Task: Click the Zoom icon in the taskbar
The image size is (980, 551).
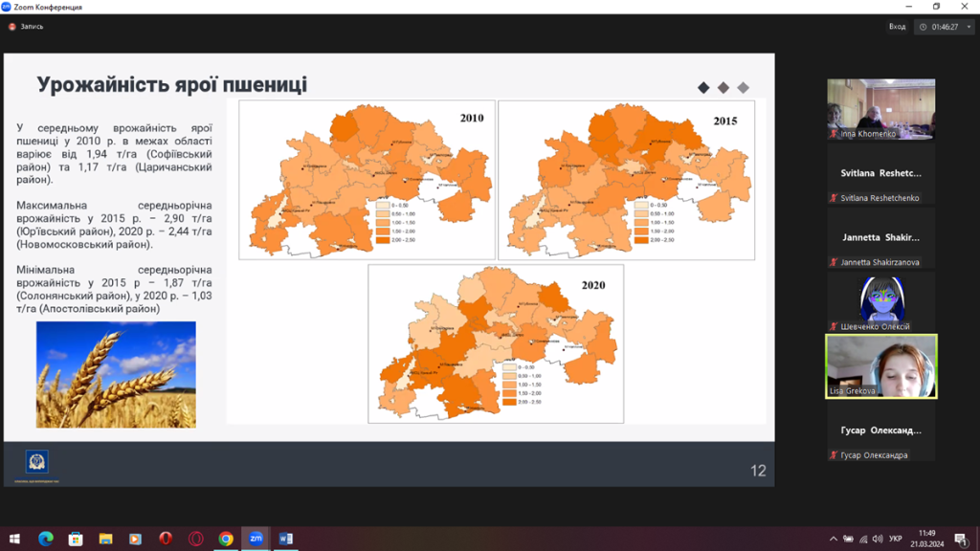Action: pyautogui.click(x=256, y=539)
